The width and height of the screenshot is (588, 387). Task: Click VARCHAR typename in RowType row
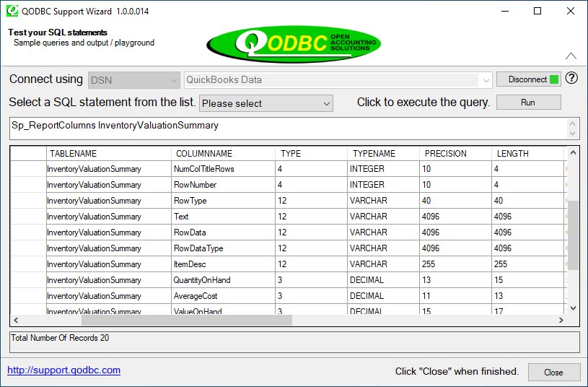(x=383, y=201)
